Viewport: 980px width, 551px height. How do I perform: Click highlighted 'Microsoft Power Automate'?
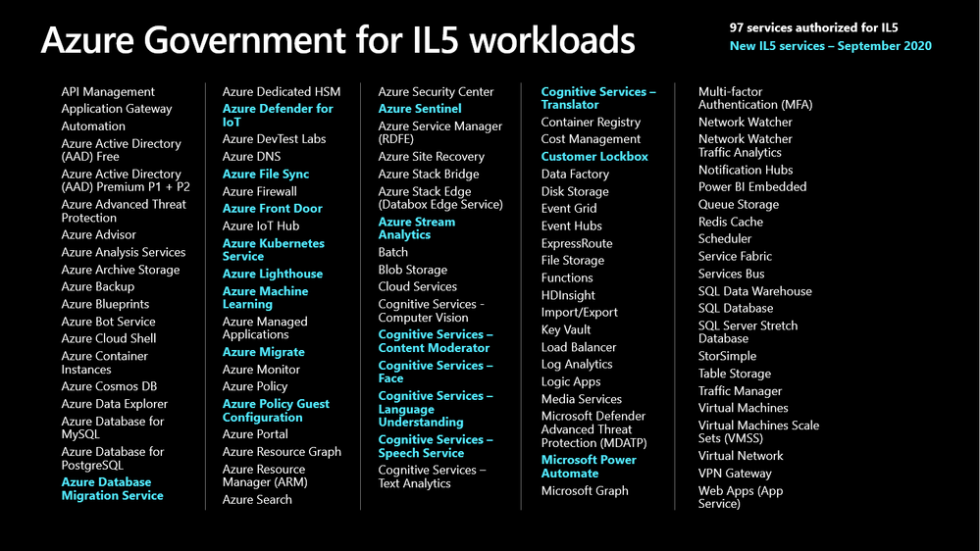[589, 467]
